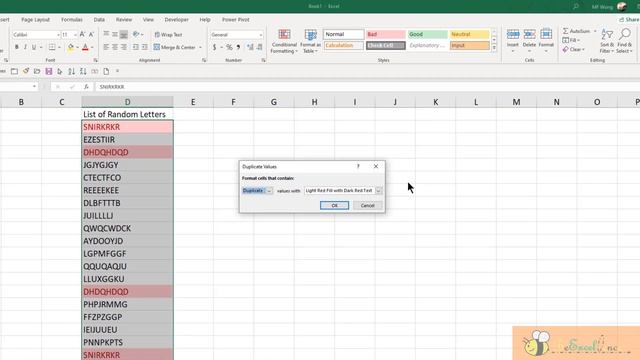
Task: Apply Comma Style icon
Action: [x=238, y=47]
